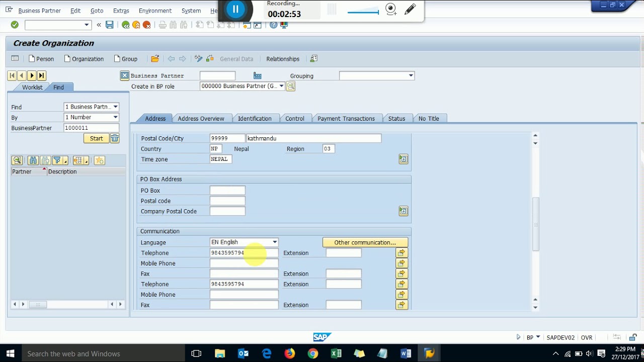Click the Check icon beside General Data
The width and height of the screenshot is (644, 362).
[x=210, y=59]
